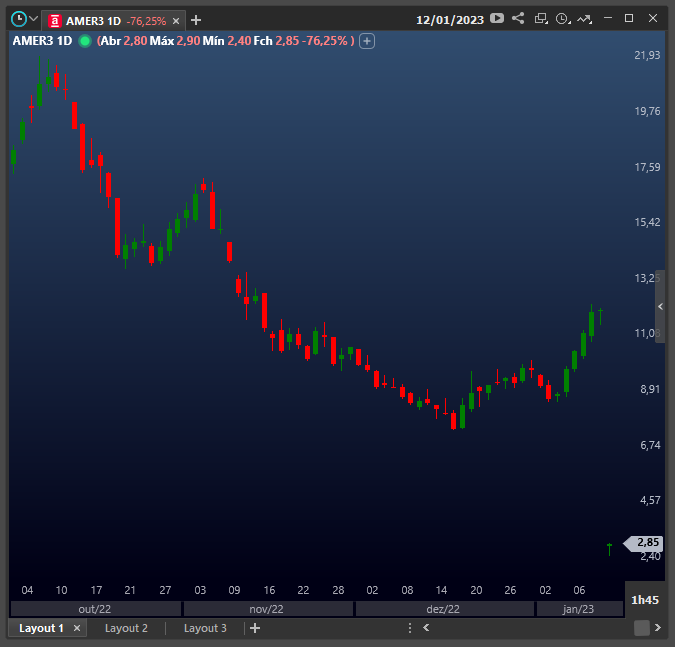
Task: Open the vertical three-dot options menu
Action: click(410, 628)
